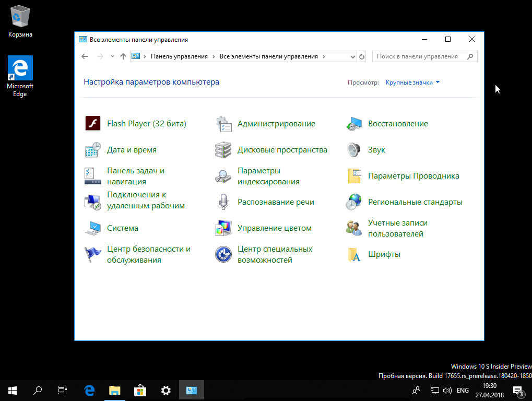Screen dimensions: 532x401
Task: Open the Управление цветом icon
Action: coord(223,228)
